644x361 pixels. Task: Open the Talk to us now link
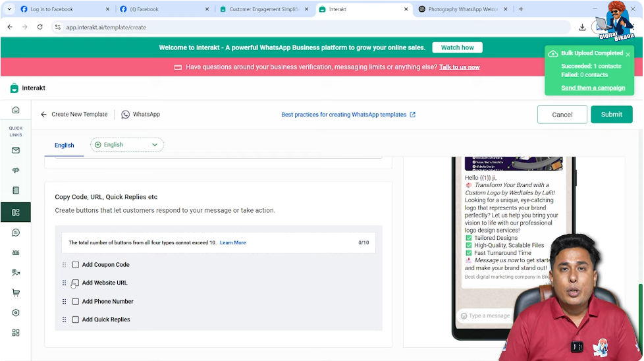(x=459, y=67)
